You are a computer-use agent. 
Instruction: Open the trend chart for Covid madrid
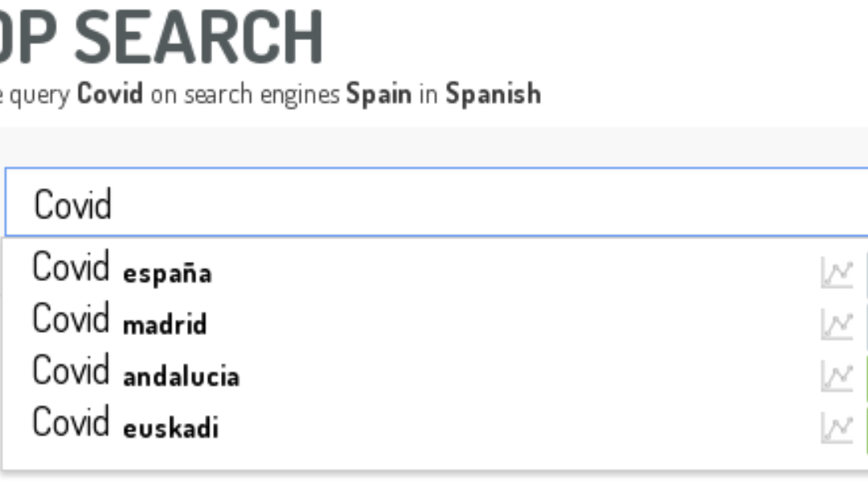(x=837, y=324)
